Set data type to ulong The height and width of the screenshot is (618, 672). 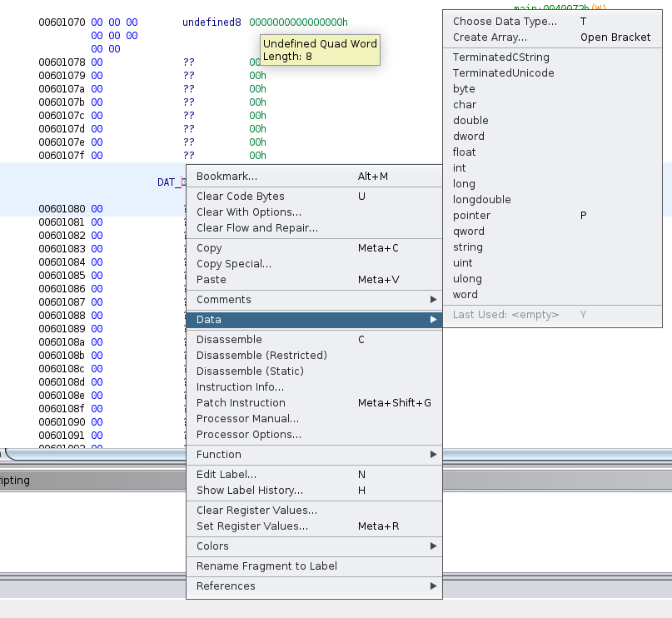click(552, 279)
